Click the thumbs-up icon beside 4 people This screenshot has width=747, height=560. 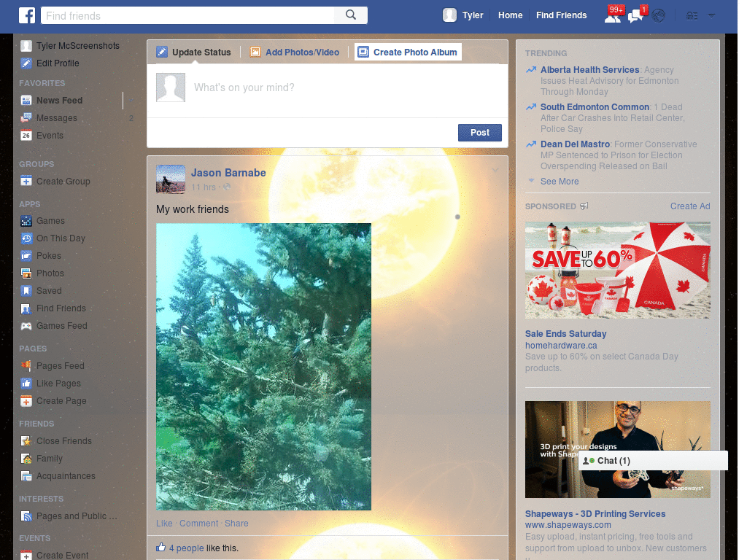pos(161,547)
